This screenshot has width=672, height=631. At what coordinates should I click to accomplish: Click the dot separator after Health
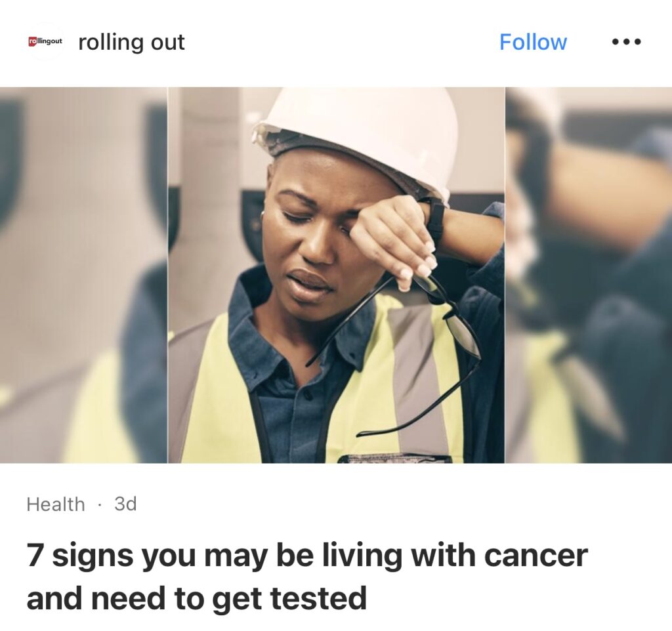point(100,504)
